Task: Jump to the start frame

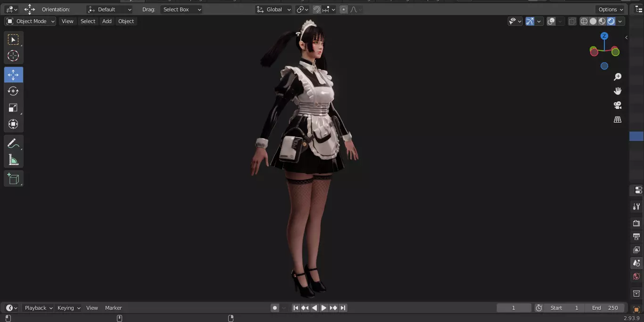Action: click(296, 308)
